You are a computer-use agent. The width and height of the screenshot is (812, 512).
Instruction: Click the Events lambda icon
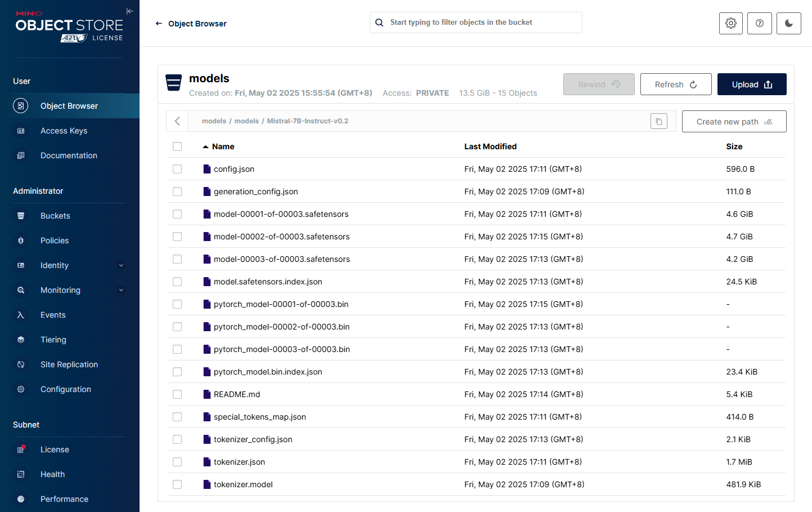(21, 315)
